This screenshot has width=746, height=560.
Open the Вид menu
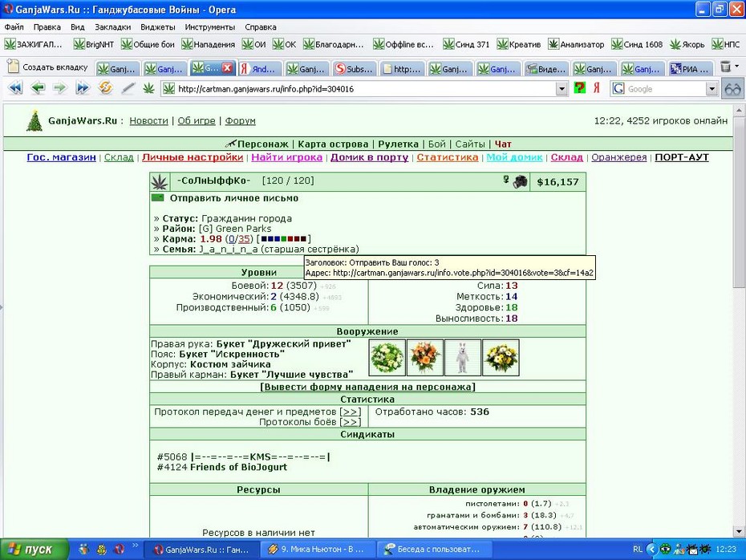(78, 27)
